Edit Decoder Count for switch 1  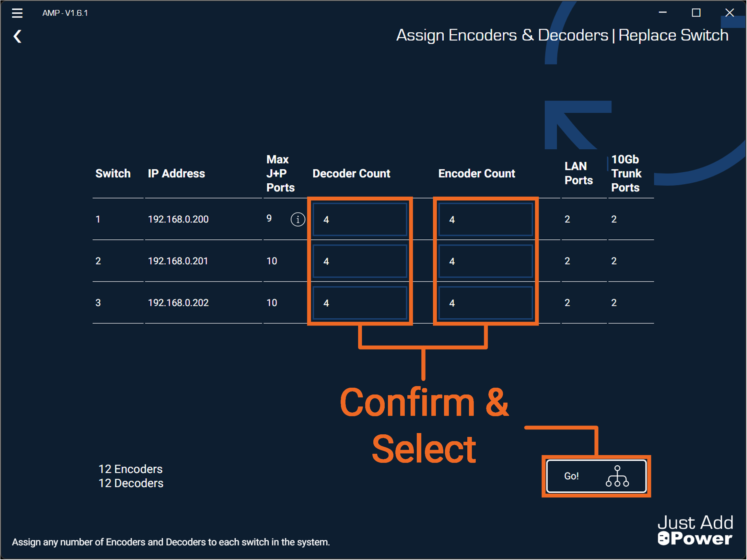tap(360, 219)
